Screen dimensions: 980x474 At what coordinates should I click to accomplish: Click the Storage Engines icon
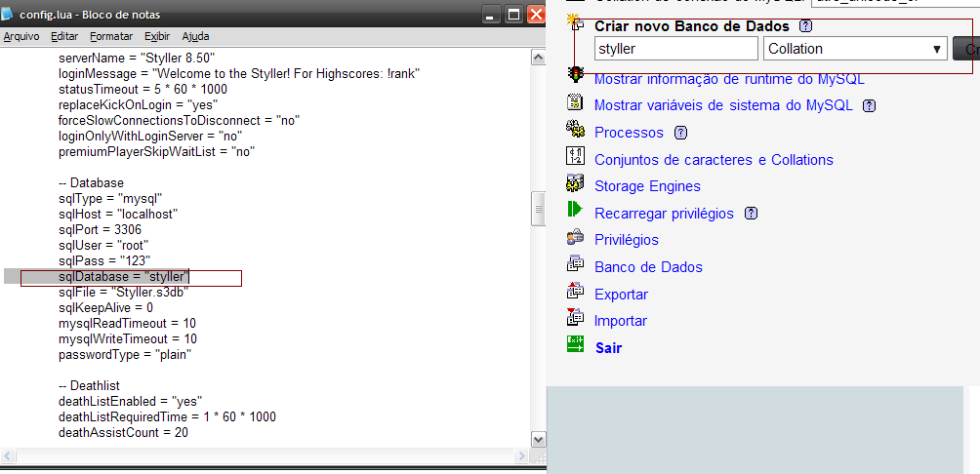(x=574, y=182)
